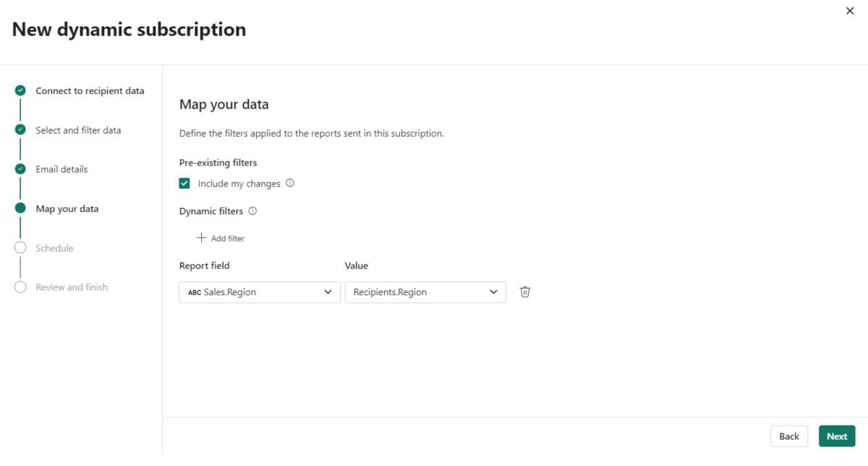Click the Back button

click(x=788, y=436)
